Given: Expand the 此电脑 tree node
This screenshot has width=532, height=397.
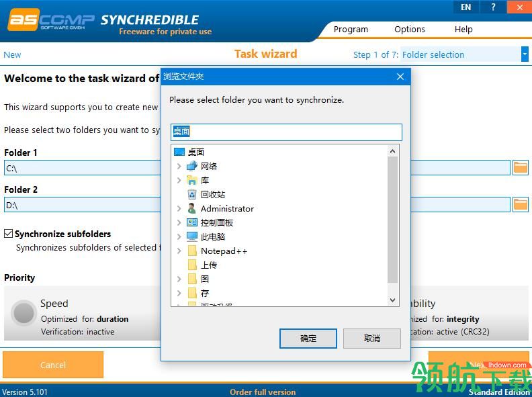Looking at the screenshot, I should coord(179,236).
